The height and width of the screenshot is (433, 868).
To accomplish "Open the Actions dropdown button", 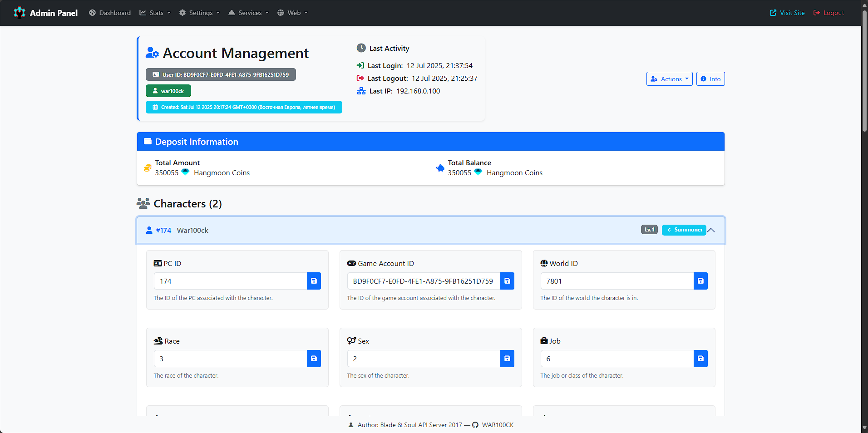I will [x=669, y=79].
